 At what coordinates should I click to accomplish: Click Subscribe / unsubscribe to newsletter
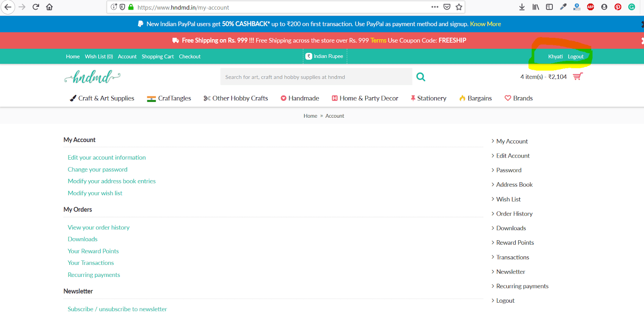pos(117,309)
